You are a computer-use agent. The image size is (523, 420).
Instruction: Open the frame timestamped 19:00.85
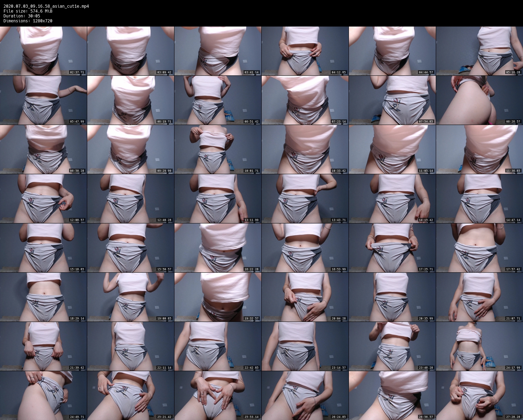click(x=130, y=297)
